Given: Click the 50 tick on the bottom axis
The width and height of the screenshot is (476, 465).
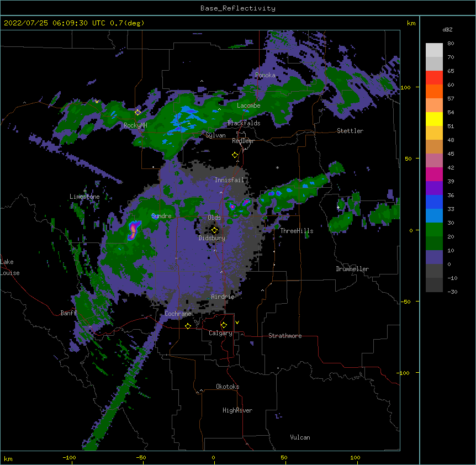Looking at the screenshot, I should [284, 457].
